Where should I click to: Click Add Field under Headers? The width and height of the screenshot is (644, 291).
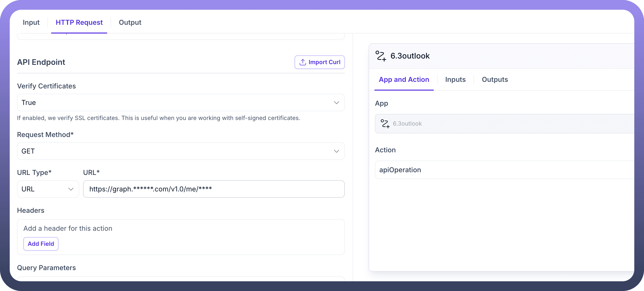(41, 244)
